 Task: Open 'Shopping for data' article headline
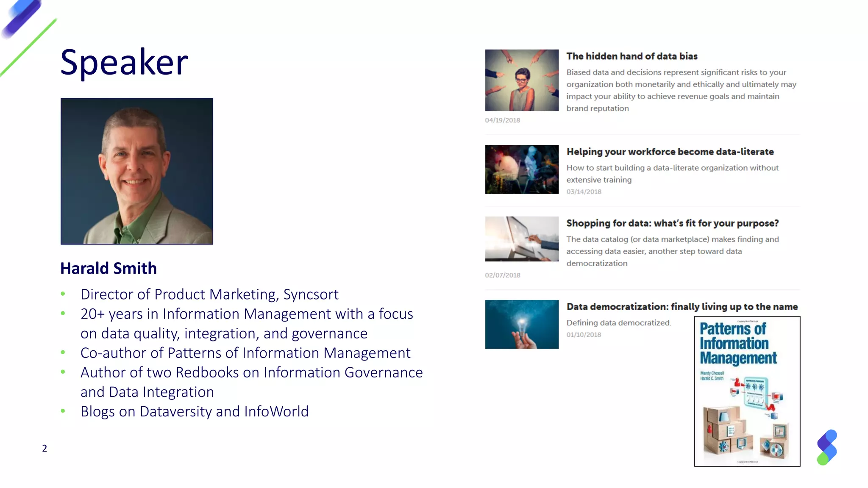click(672, 223)
